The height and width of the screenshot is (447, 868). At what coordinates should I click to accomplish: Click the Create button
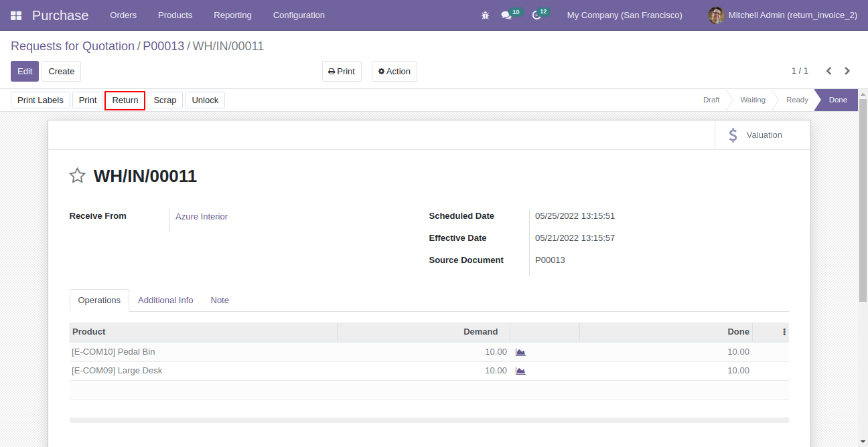62,72
